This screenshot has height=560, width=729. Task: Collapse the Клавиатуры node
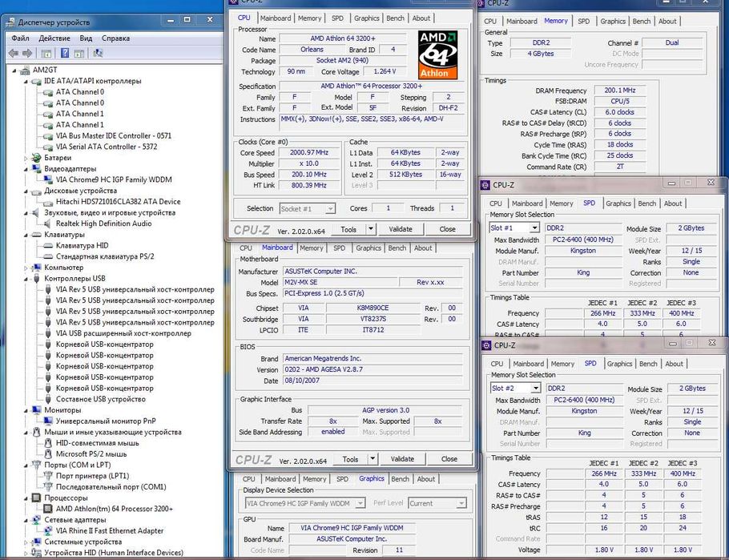(26, 235)
